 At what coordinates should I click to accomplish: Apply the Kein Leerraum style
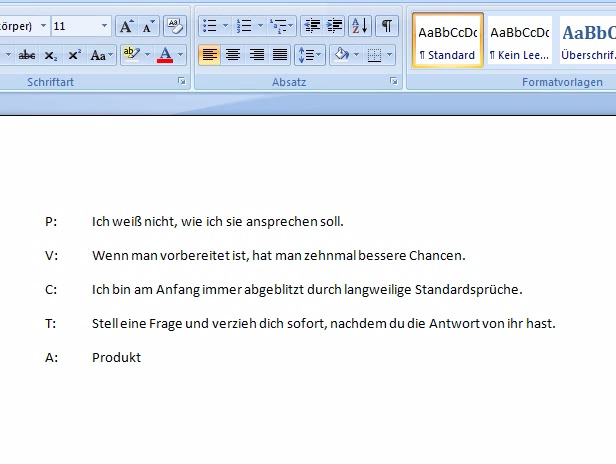pos(519,40)
